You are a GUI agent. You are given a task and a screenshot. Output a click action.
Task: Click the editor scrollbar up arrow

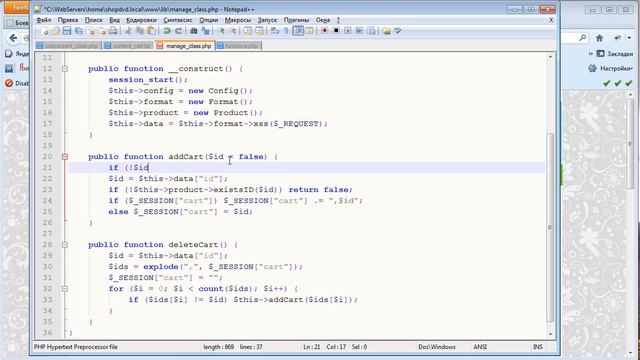pyautogui.click(x=550, y=57)
